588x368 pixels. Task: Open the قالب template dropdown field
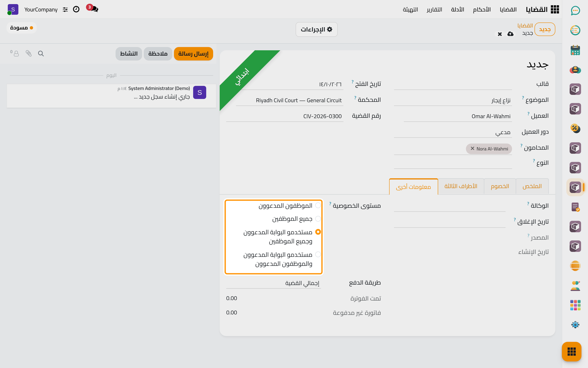tap(453, 84)
